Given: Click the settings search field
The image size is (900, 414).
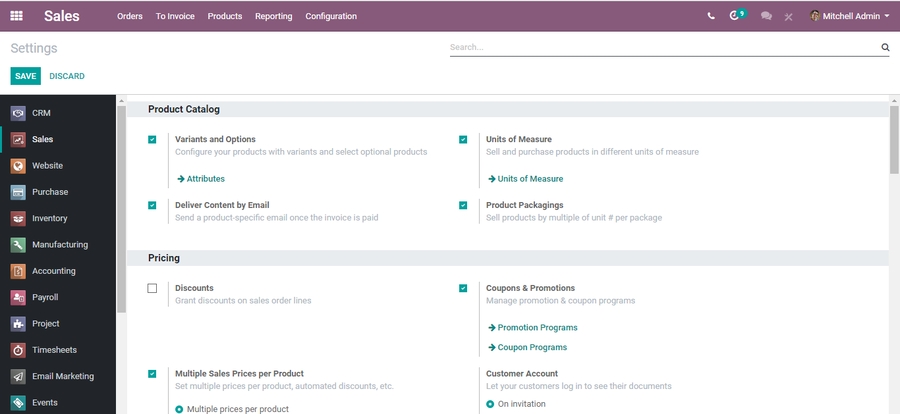Looking at the screenshot, I should click(660, 47).
